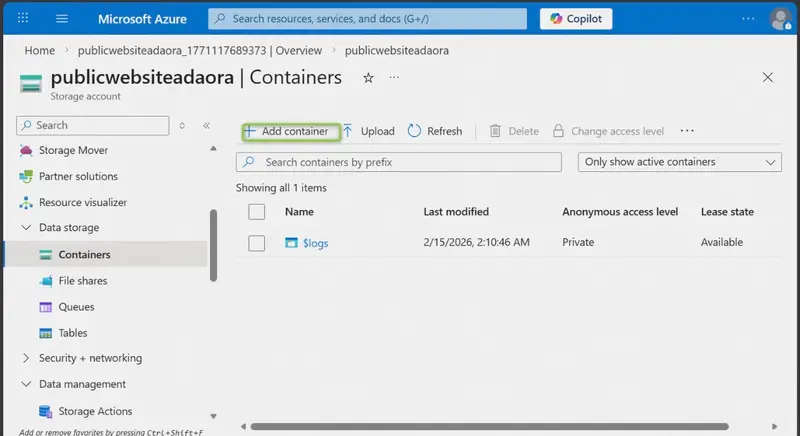Image resolution: width=800 pixels, height=436 pixels.
Task: Click the horizontal scrollbar thumb
Action: pos(489,426)
